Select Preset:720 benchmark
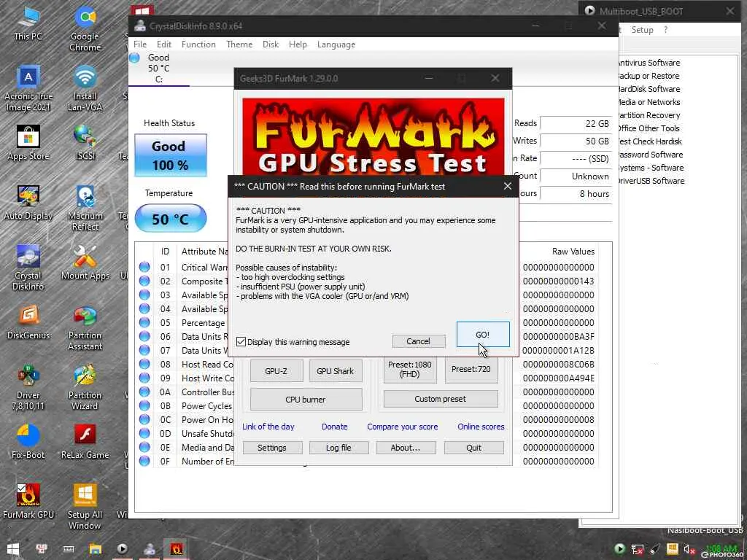Viewport: 747px width, 560px height. pyautogui.click(x=471, y=370)
